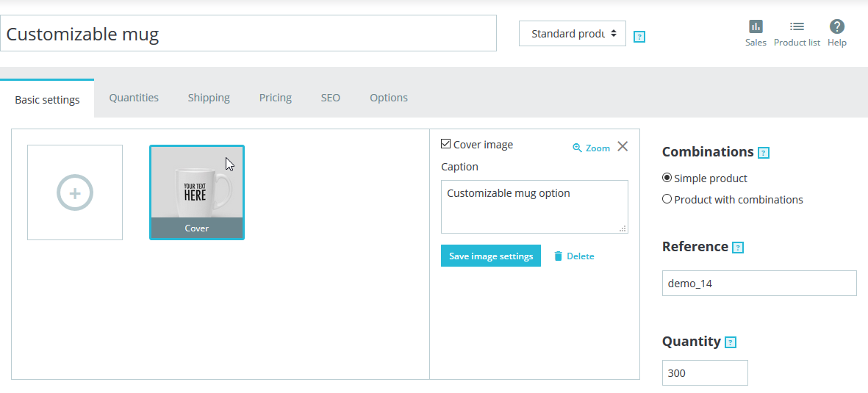The width and height of the screenshot is (868, 393).
Task: Close the image settings panel
Action: coord(623,146)
